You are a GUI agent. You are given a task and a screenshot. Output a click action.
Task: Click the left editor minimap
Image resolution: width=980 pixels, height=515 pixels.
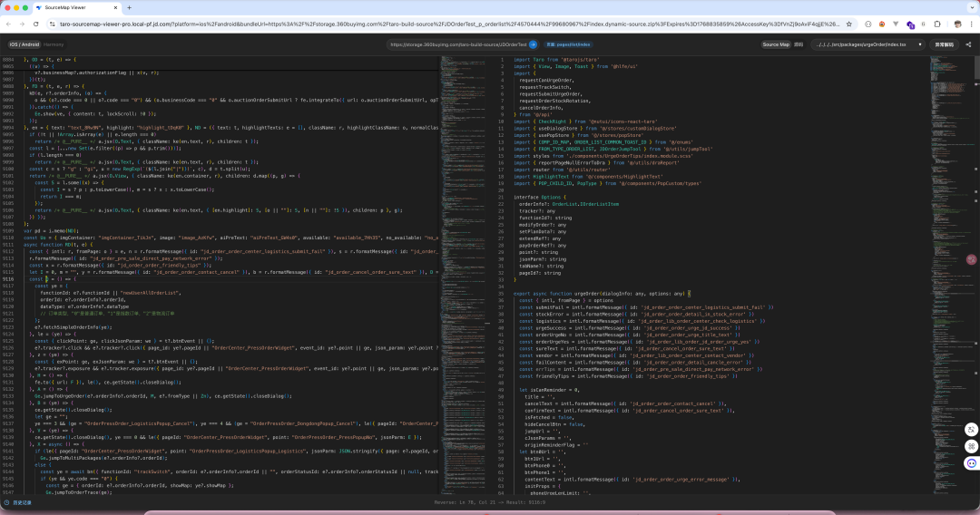click(463, 275)
